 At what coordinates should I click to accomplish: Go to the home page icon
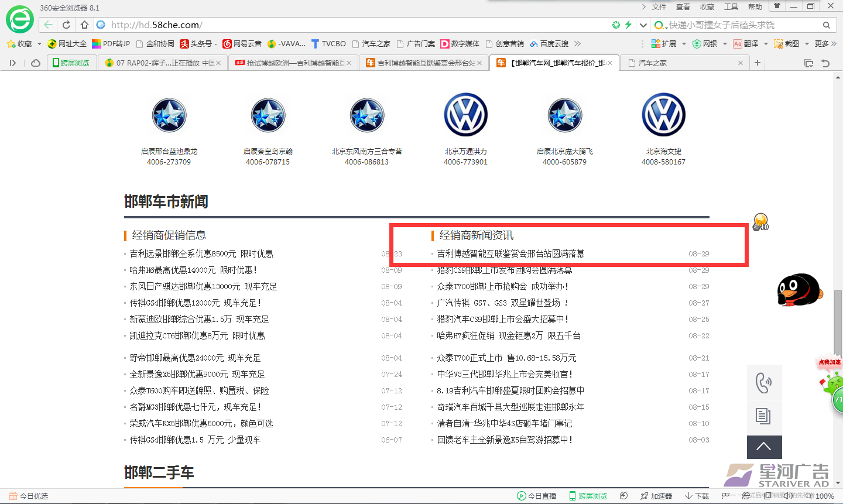[84, 25]
